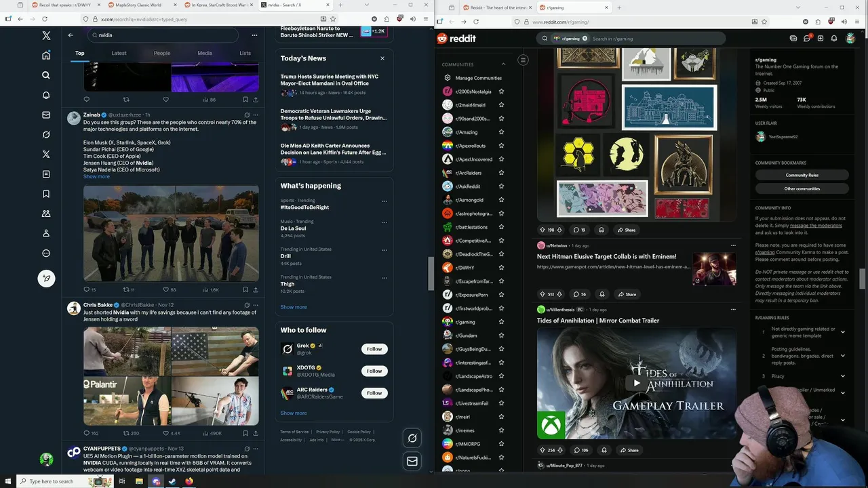Open Other communities button
Image resolution: width=868 pixels, height=488 pixels.
click(802, 188)
